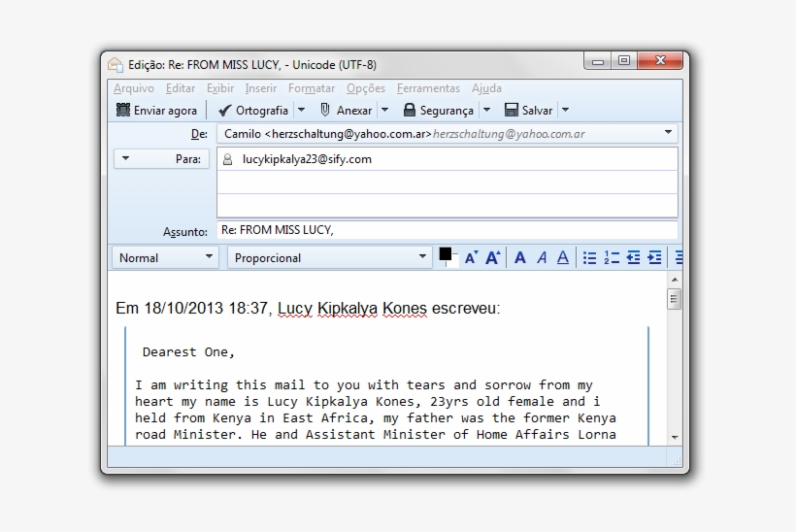
Task: Click the compose window envelope title icon
Action: pos(116,64)
